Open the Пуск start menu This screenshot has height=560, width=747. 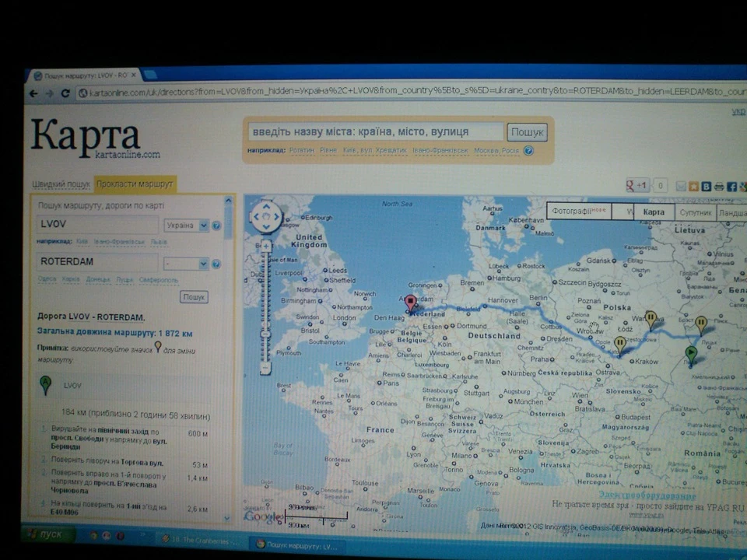(49, 535)
